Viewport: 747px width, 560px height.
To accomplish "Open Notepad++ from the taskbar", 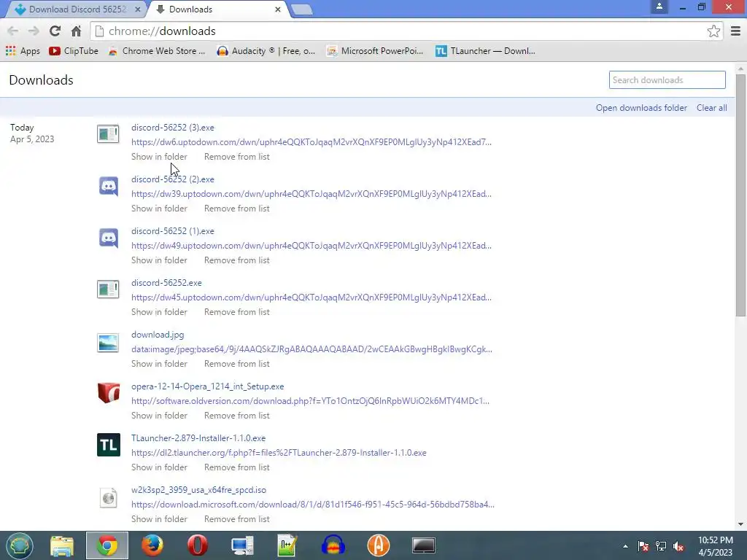I will 287,545.
